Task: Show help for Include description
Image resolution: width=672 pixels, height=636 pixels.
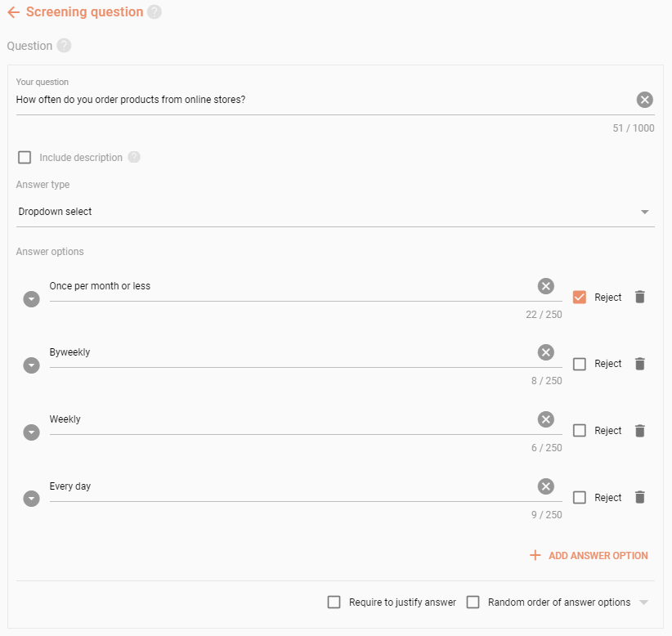Action: pyautogui.click(x=134, y=157)
